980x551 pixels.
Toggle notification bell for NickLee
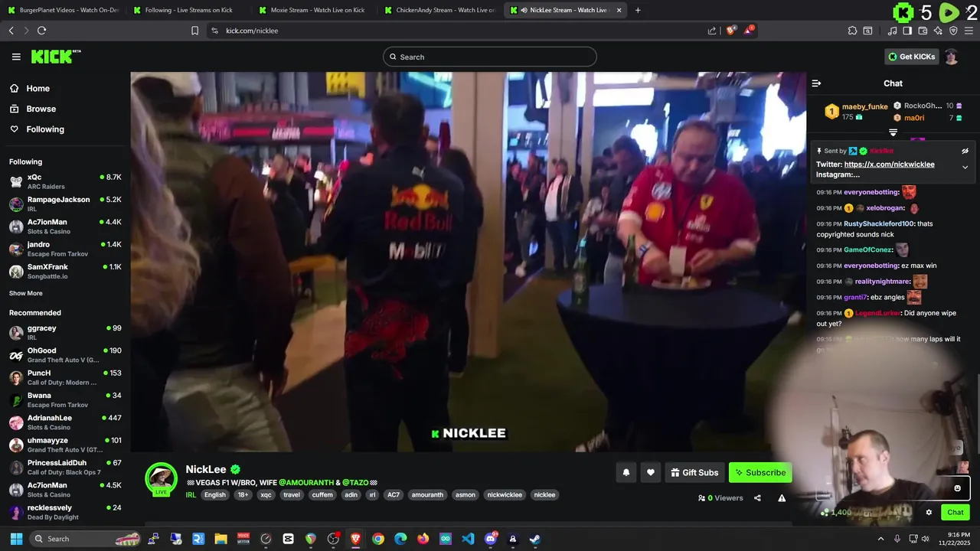pos(626,473)
